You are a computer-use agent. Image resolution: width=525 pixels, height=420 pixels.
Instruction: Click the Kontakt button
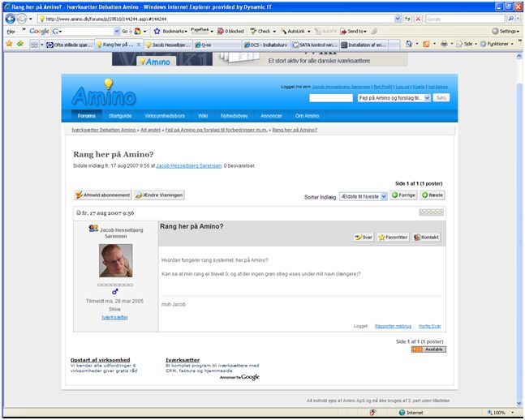(426, 238)
